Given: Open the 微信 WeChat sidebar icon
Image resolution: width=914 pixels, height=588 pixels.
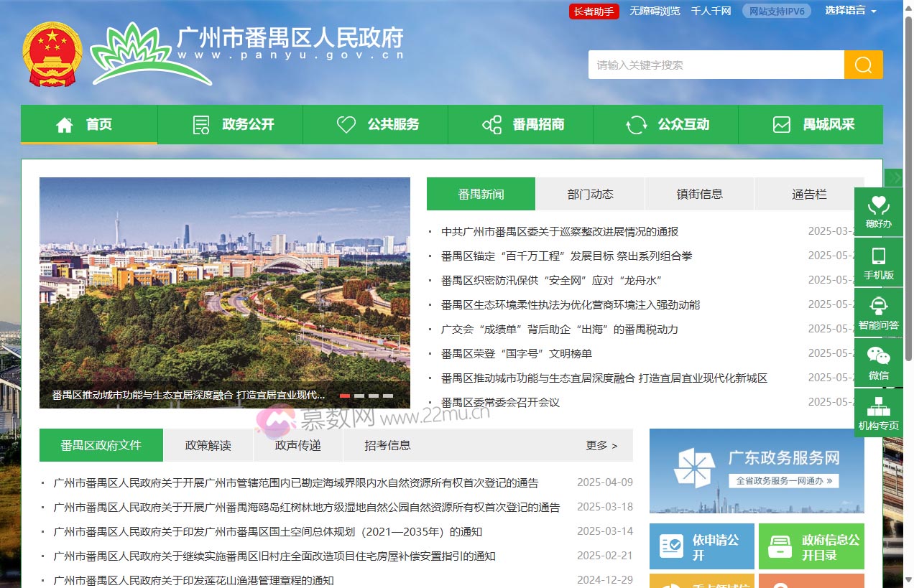Looking at the screenshot, I should 879,363.
